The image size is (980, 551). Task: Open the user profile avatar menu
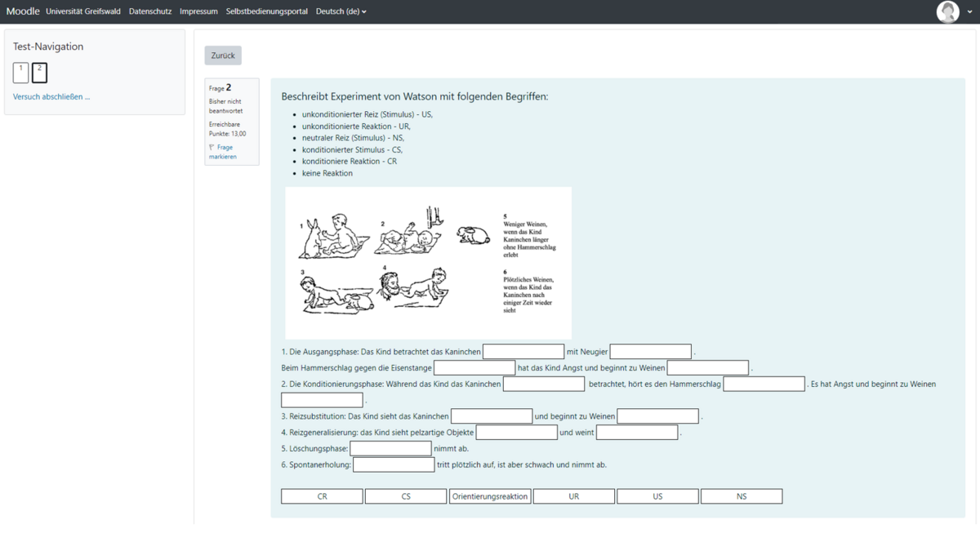click(x=947, y=11)
